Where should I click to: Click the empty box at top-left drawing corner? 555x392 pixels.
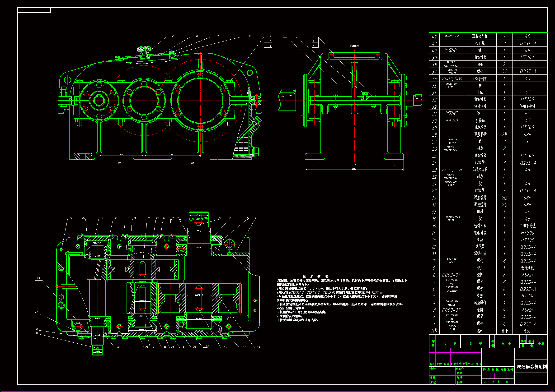tap(34, 10)
